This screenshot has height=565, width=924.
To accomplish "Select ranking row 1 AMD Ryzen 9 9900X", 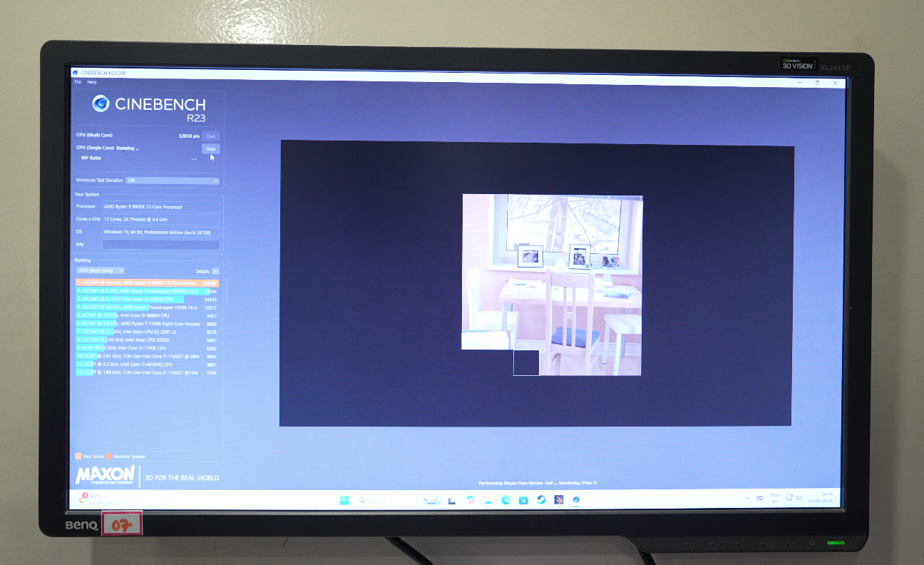I will coord(148,282).
